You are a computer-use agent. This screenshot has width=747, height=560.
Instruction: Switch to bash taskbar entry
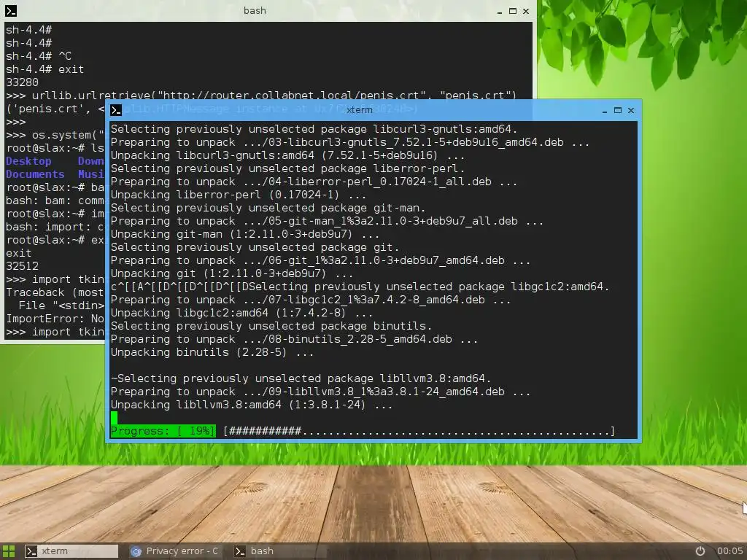279,551
